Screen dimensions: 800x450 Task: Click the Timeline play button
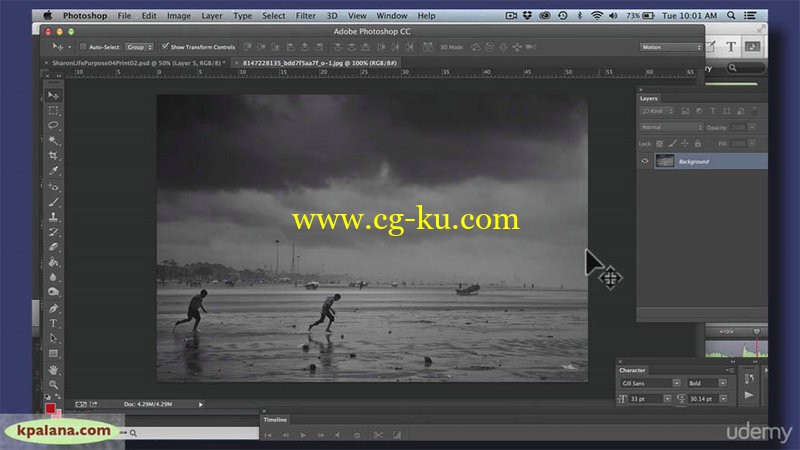[303, 435]
